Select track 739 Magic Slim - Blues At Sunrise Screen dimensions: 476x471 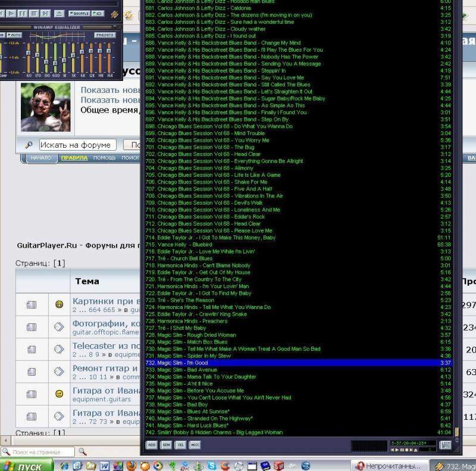(299, 411)
